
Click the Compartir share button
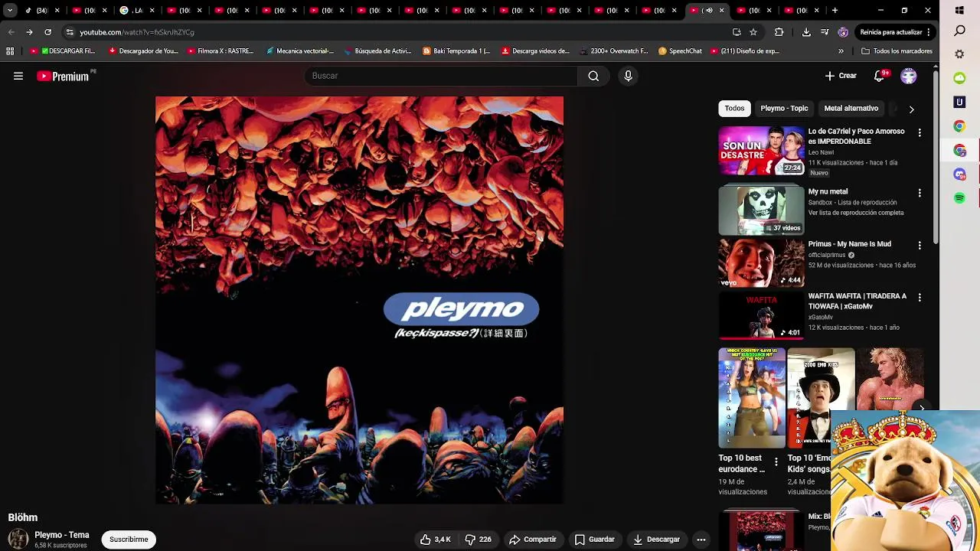point(533,540)
